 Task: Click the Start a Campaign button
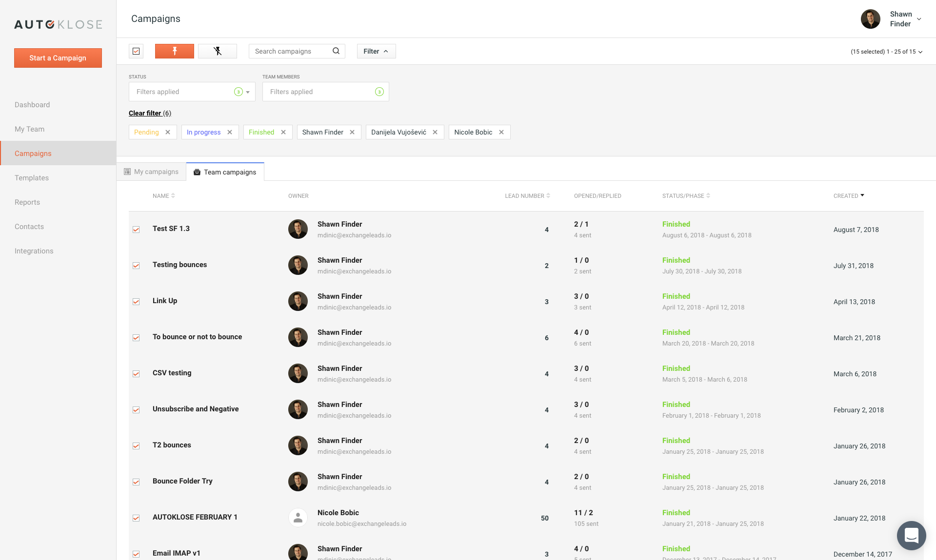point(58,58)
